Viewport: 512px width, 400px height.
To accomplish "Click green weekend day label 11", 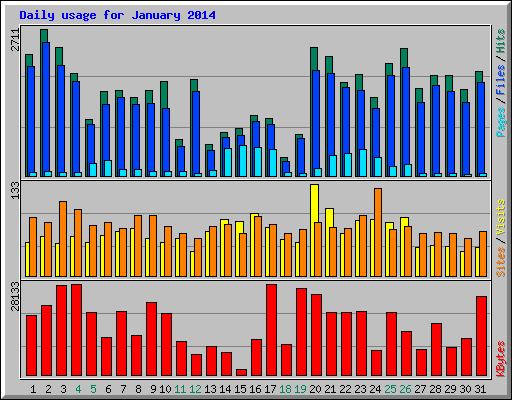I will click(x=180, y=389).
